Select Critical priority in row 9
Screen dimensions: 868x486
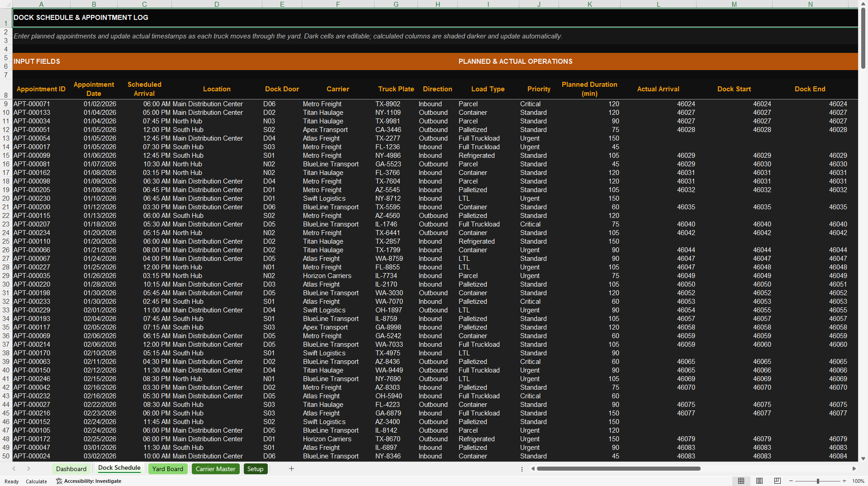pyautogui.click(x=539, y=104)
